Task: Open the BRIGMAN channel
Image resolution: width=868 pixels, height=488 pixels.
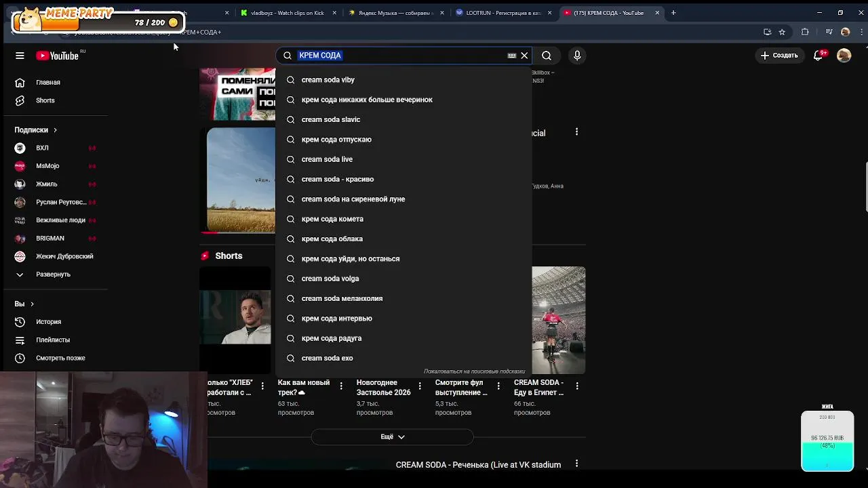Action: click(54, 238)
